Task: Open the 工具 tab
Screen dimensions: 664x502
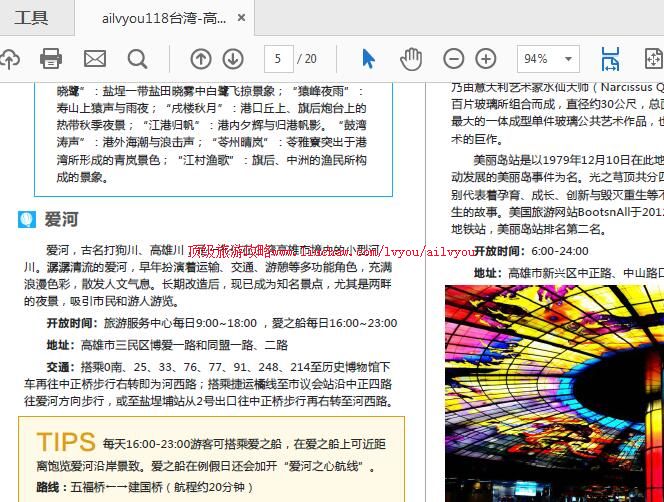Action: [32, 18]
